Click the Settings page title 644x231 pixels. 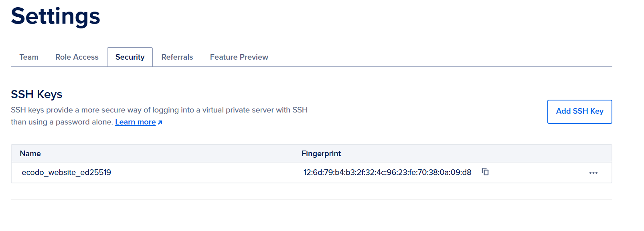56,16
